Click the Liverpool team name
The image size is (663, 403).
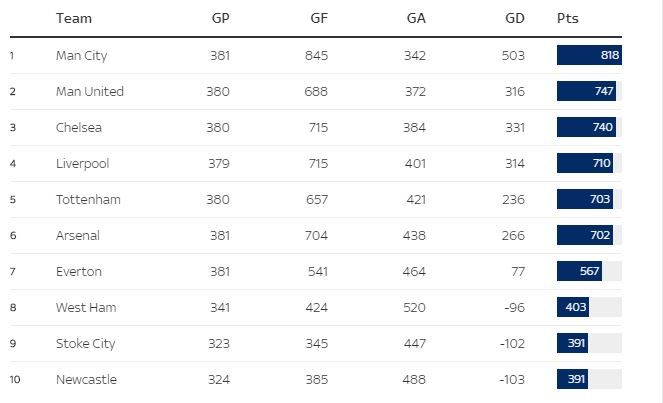click(81, 164)
